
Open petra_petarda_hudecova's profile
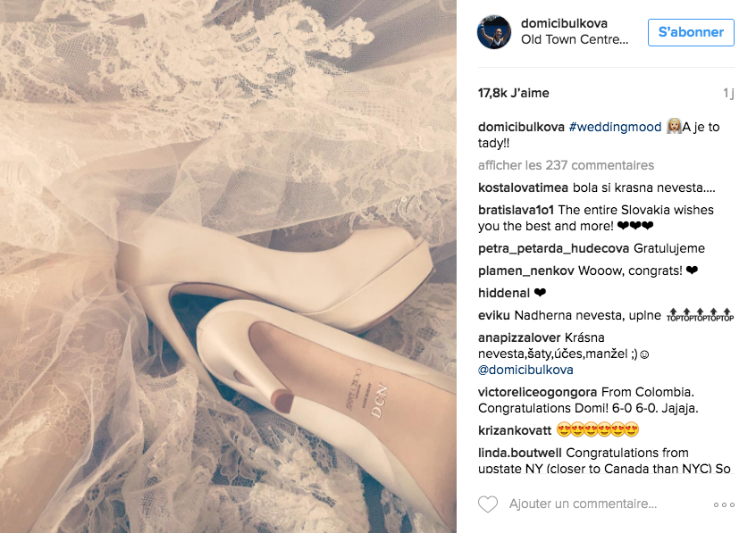click(553, 248)
